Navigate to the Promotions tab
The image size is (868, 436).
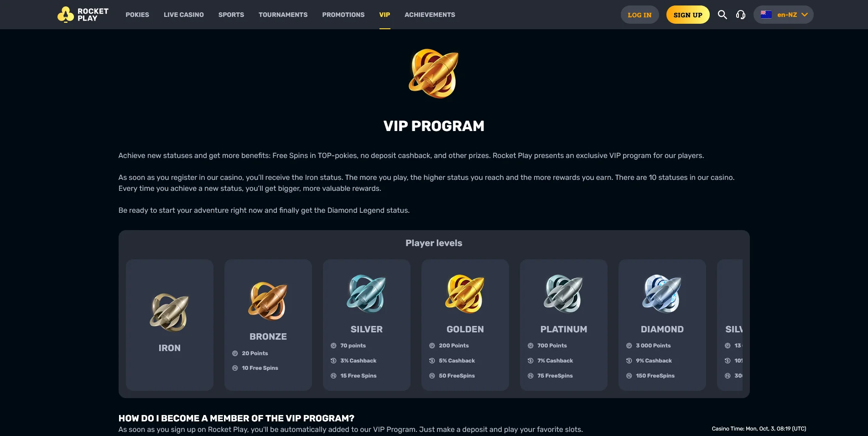343,15
